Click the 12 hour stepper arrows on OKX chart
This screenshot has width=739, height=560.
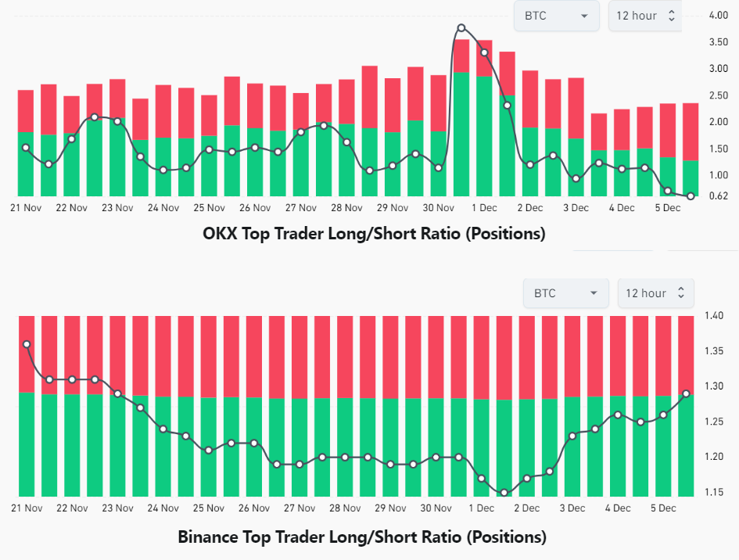point(672,16)
